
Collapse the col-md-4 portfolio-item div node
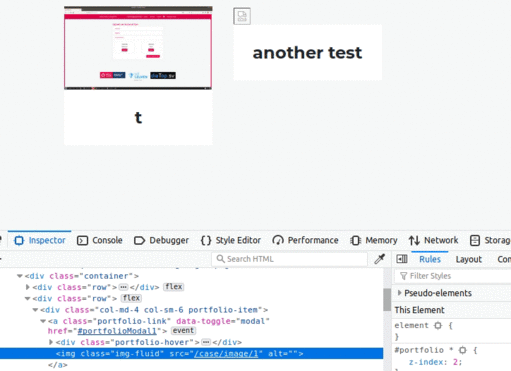35,310
